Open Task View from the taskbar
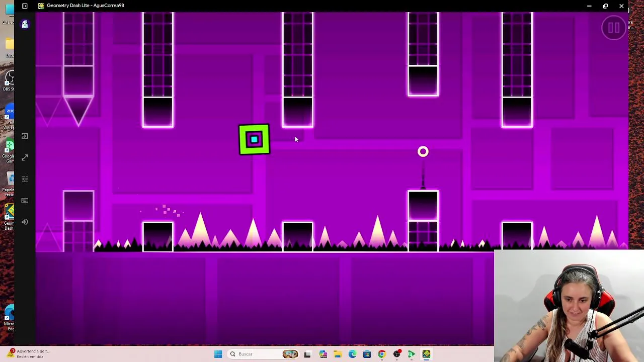The image size is (644, 362). pos(307,354)
